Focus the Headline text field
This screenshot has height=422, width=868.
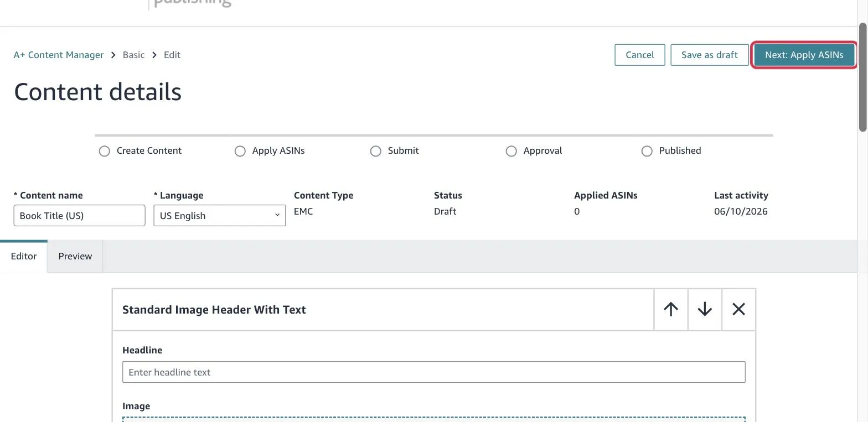click(434, 372)
